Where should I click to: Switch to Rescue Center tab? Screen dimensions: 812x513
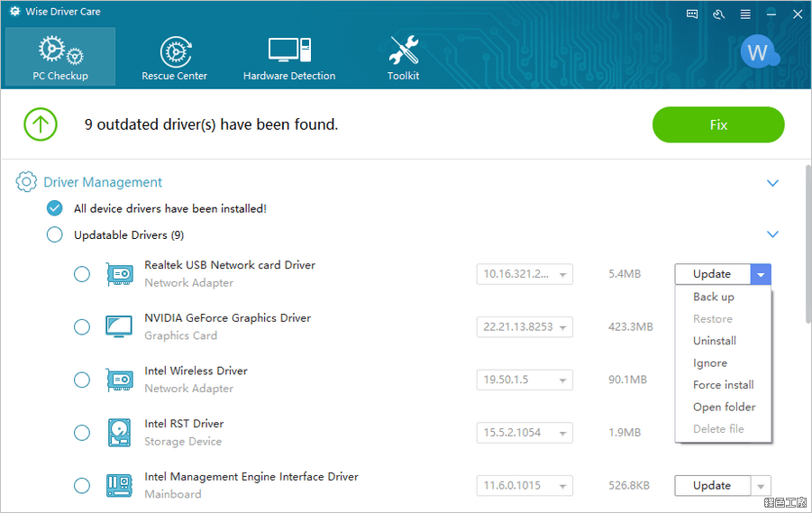[x=175, y=58]
